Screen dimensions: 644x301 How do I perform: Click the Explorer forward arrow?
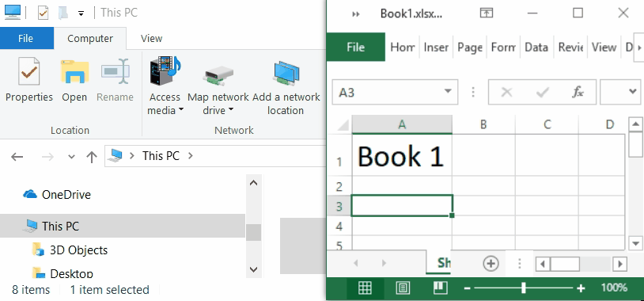click(x=47, y=157)
